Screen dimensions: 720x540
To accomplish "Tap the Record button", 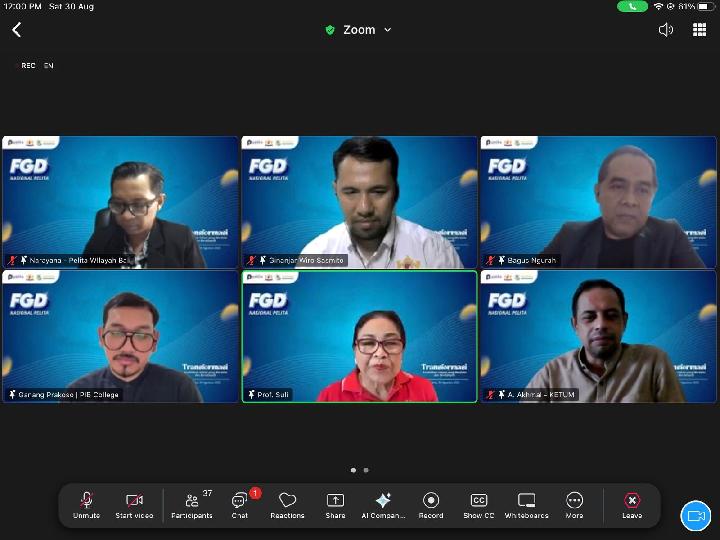I will point(431,505).
